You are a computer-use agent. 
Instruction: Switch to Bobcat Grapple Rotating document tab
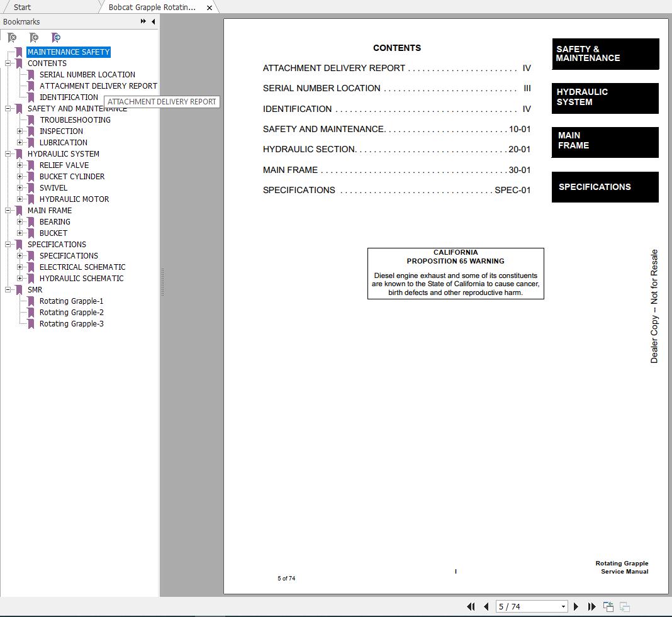click(152, 8)
